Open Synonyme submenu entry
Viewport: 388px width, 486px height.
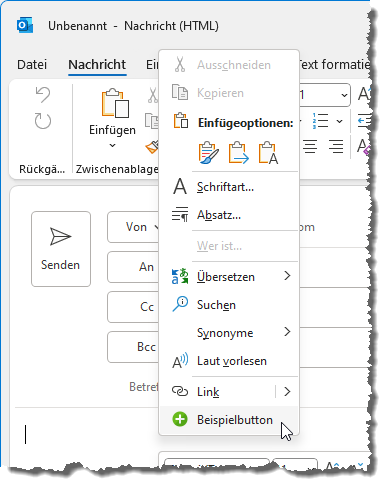(x=229, y=333)
